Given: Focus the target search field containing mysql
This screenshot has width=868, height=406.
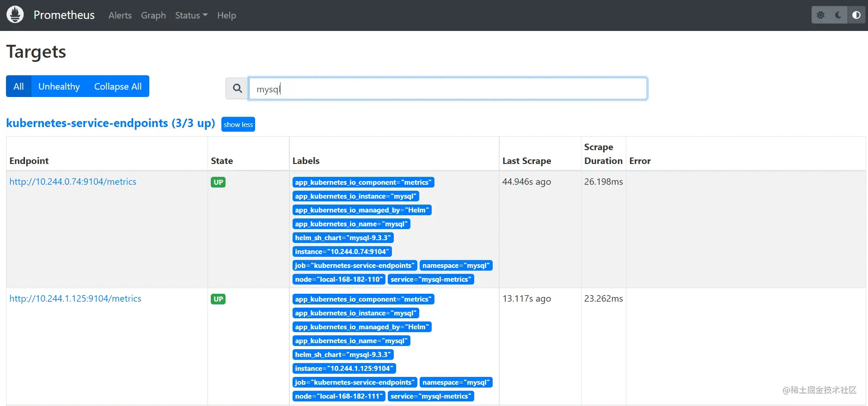Looking at the screenshot, I should tap(447, 88).
